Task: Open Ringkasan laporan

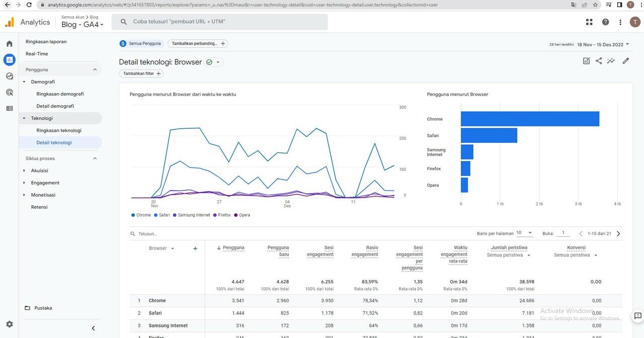Action: [46, 42]
